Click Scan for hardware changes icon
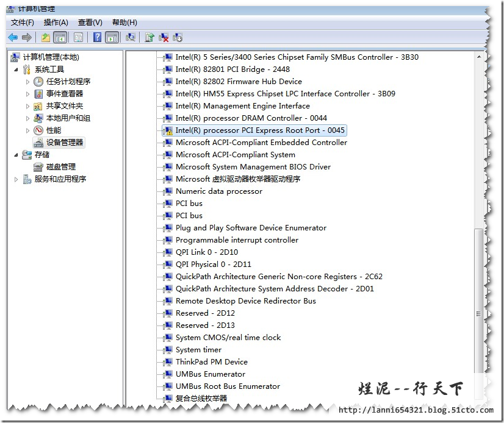This screenshot has width=504, height=423. click(131, 38)
